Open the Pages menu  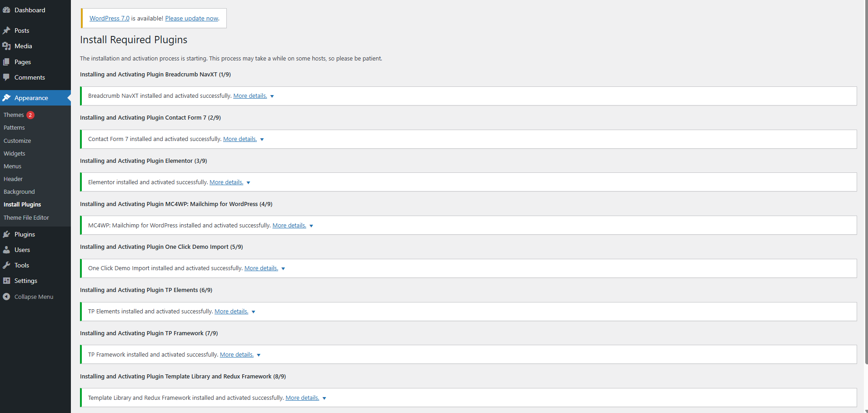pyautogui.click(x=35, y=62)
